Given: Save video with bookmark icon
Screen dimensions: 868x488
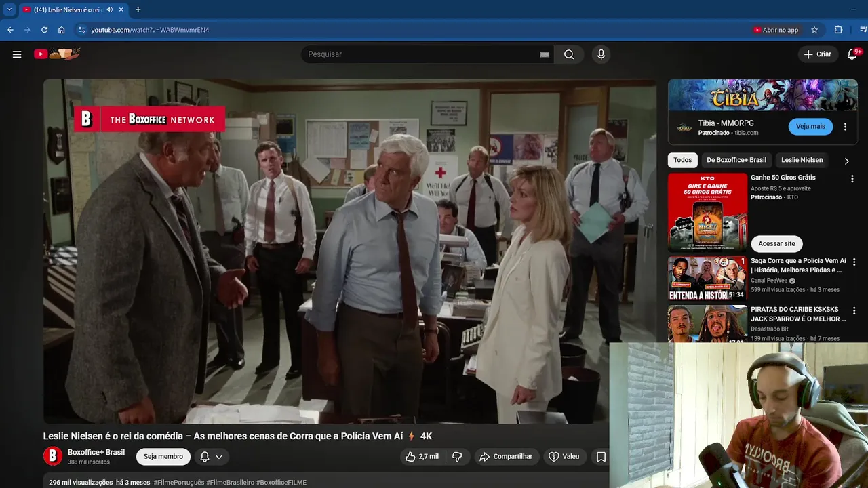Looking at the screenshot, I should coord(601,457).
